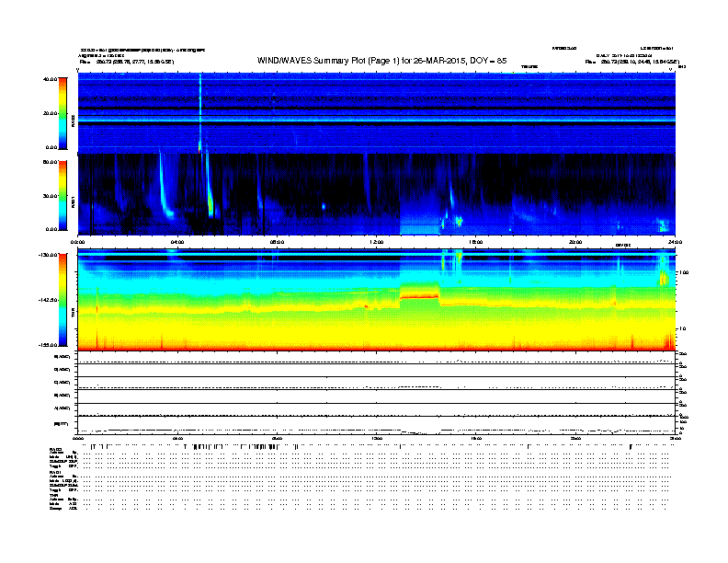Click the 04:00 tick label under bottom line plot
This screenshot has width=728, height=563.
tap(177, 439)
